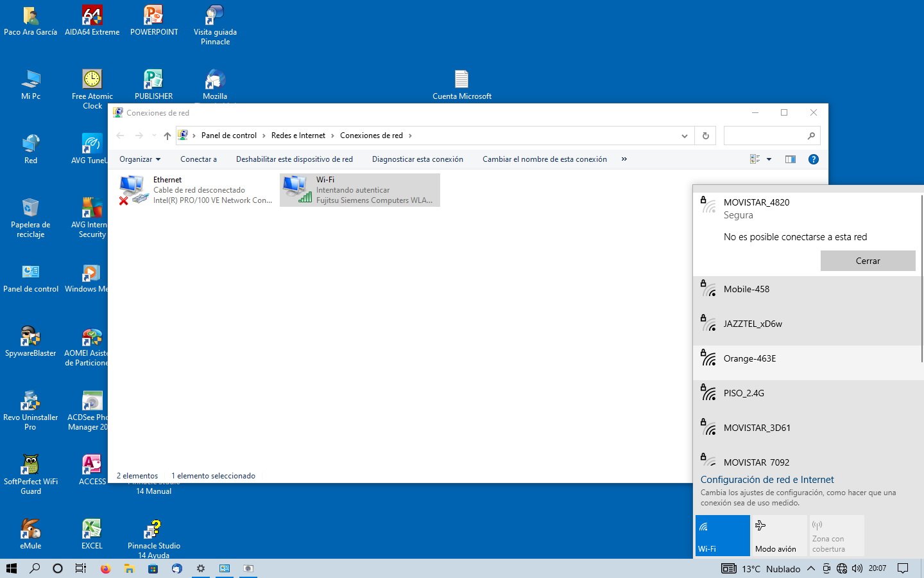The height and width of the screenshot is (578, 924).
Task: Go up one folder level
Action: pyautogui.click(x=167, y=136)
